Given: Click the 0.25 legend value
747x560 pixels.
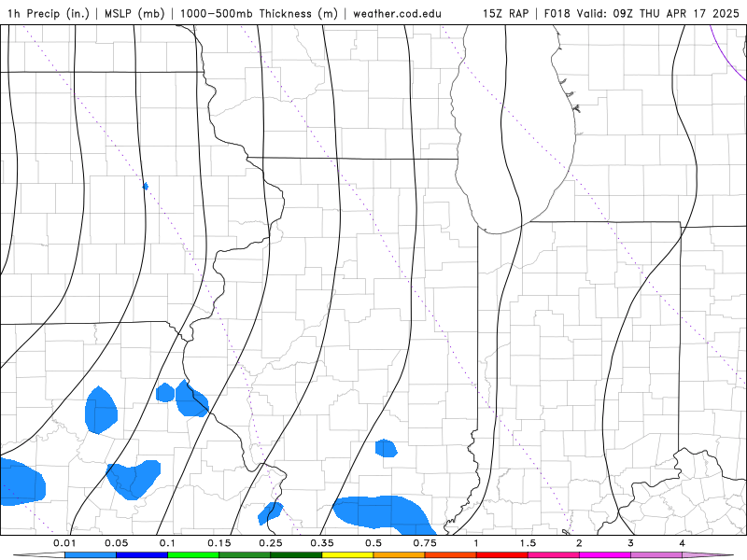Looking at the screenshot, I should coord(271,543).
